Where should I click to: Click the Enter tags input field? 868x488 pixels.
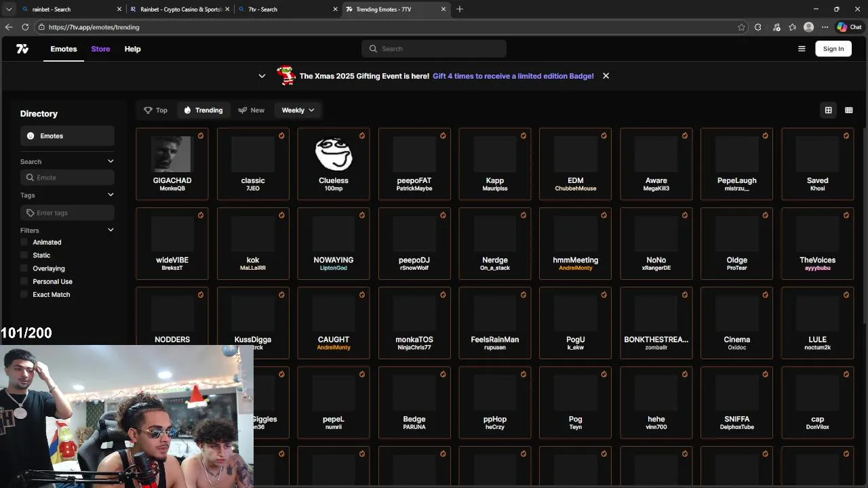(x=67, y=213)
